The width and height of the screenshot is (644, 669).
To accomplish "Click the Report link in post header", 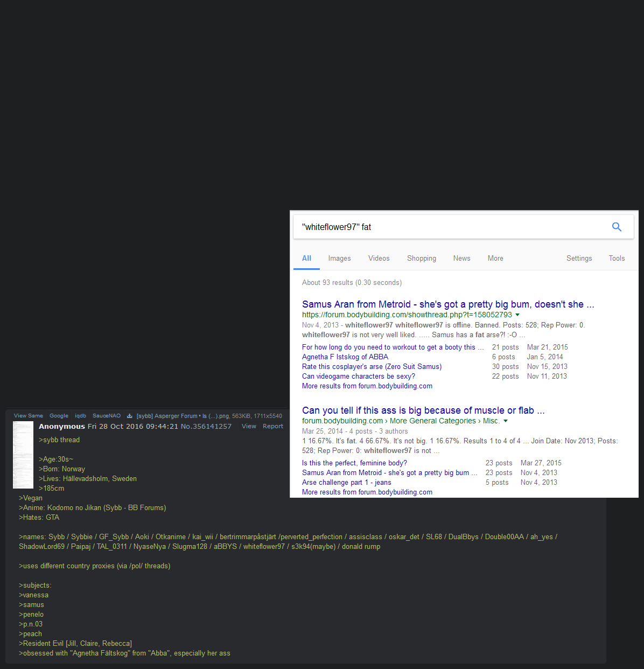I will pos(273,427).
